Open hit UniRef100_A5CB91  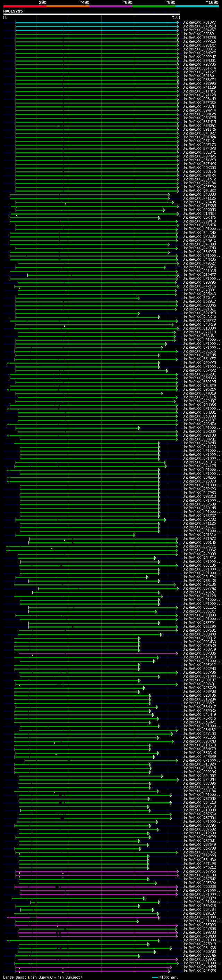click(x=199, y=34)
